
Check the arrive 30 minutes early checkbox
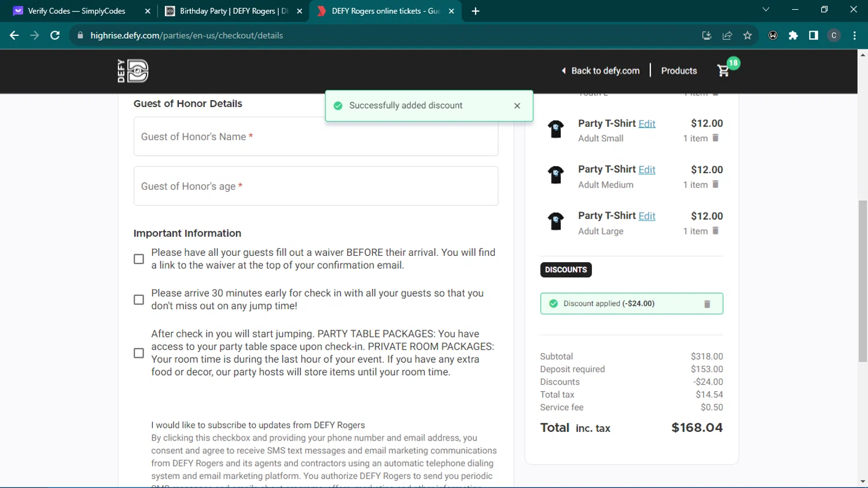(x=139, y=299)
